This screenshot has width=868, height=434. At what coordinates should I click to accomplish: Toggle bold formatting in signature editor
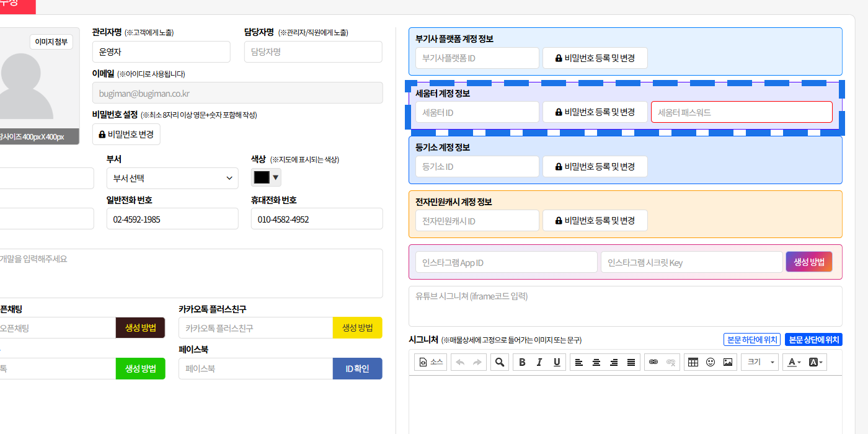(x=522, y=362)
